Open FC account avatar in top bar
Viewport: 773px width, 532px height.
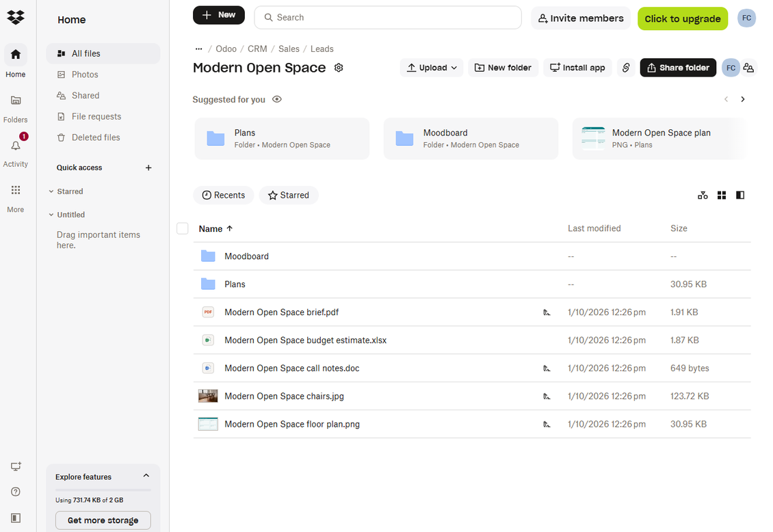(x=746, y=18)
